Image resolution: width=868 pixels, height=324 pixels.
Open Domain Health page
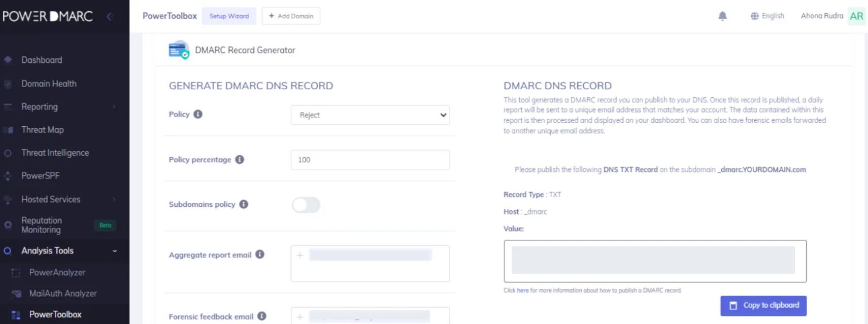pos(49,84)
